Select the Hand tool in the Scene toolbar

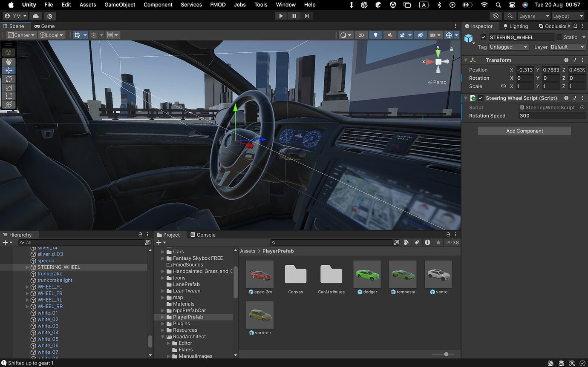(x=9, y=61)
